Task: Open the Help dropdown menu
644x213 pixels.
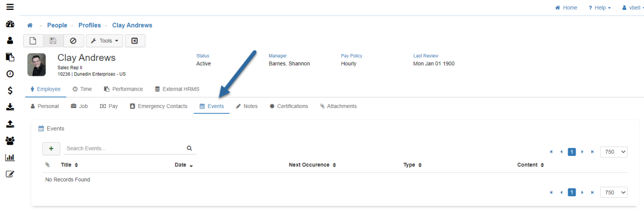Action: [599, 8]
